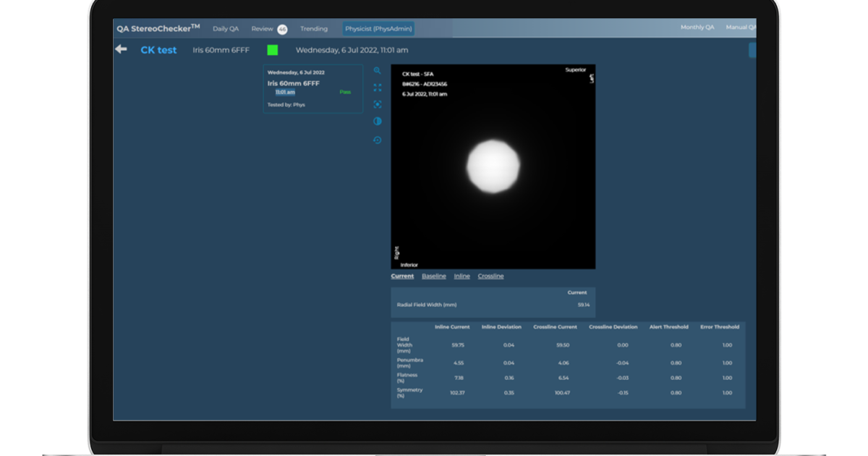Activate the beam centroid focus icon

(377, 104)
